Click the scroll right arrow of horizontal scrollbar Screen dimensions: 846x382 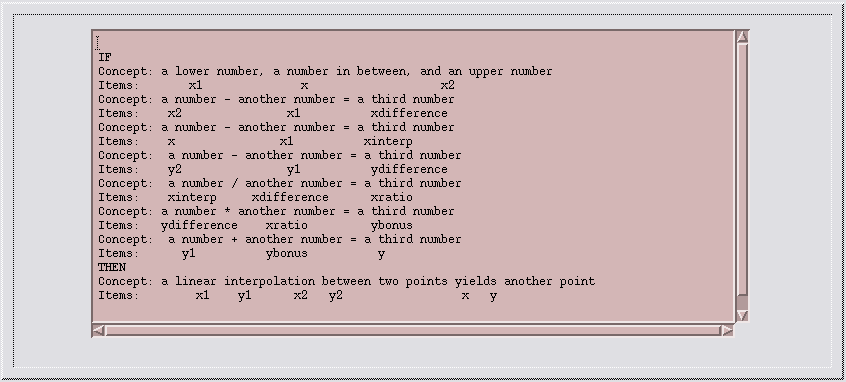[x=727, y=330]
